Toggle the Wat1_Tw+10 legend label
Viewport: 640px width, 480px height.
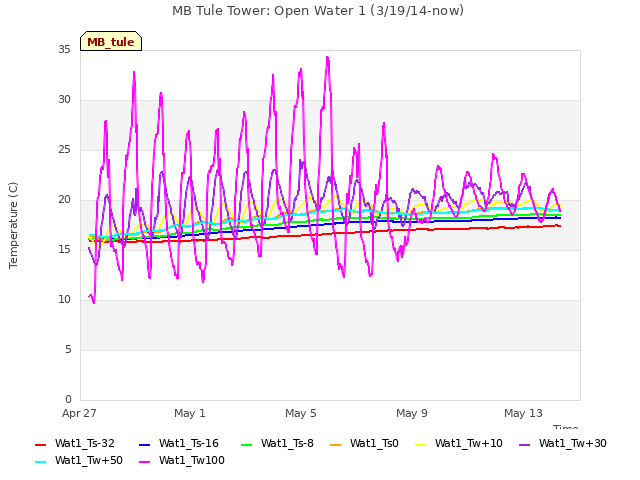(x=469, y=443)
